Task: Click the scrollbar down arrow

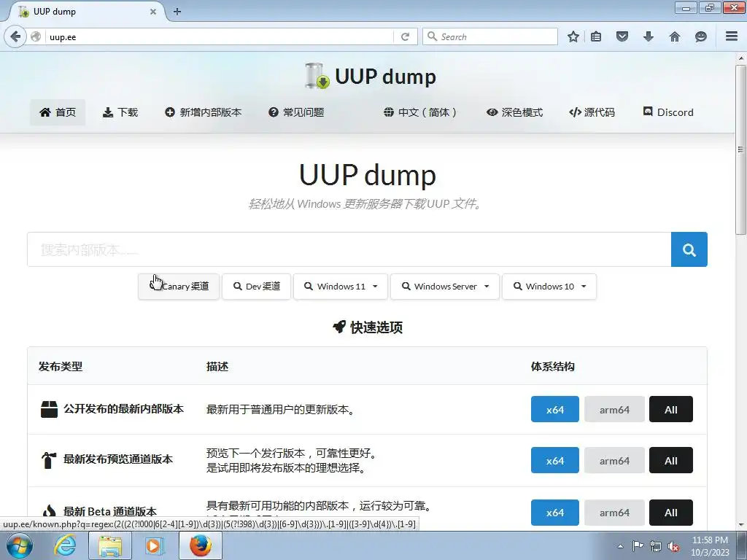Action: (740, 525)
